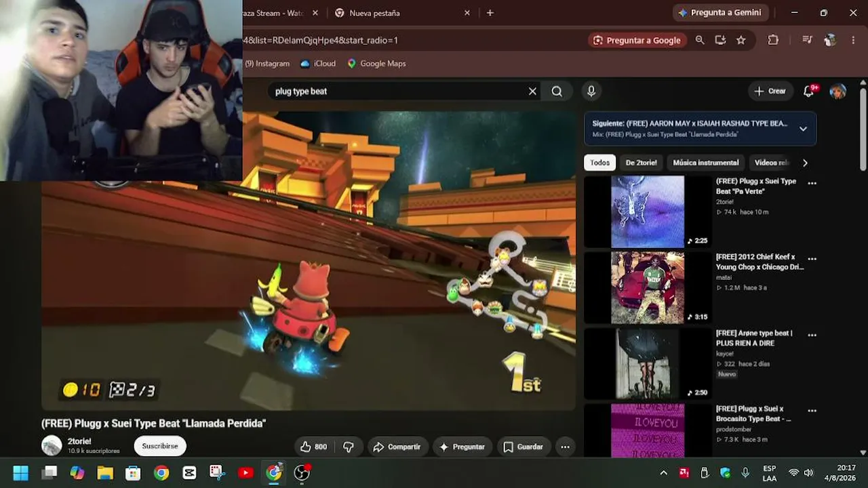Viewport: 868px width, 488px height.
Task: Open Pa Verte video thumbnail
Action: pyautogui.click(x=648, y=212)
